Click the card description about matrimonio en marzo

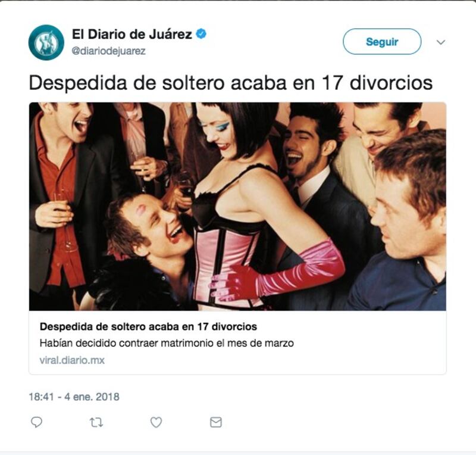(167, 343)
